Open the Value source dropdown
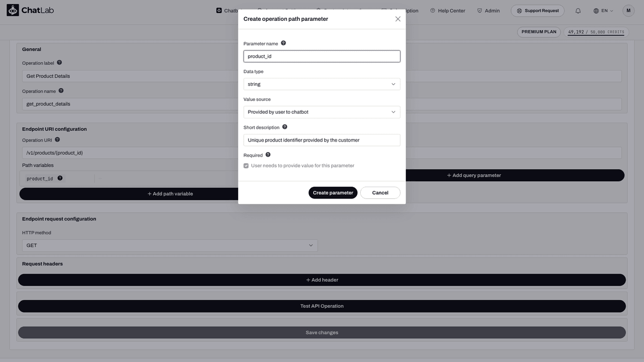 click(x=322, y=112)
